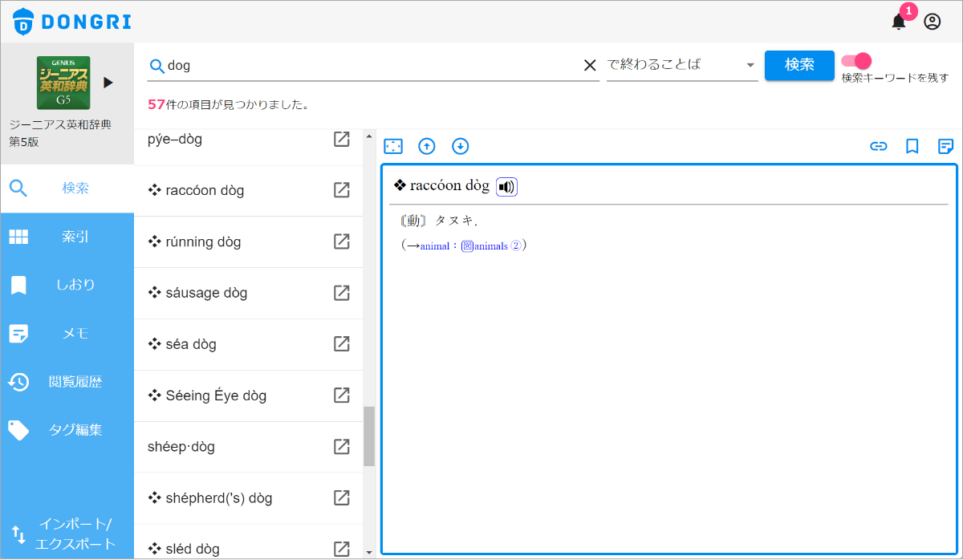
Task: Open the タグ編集 sidebar tab
Action: (67, 430)
